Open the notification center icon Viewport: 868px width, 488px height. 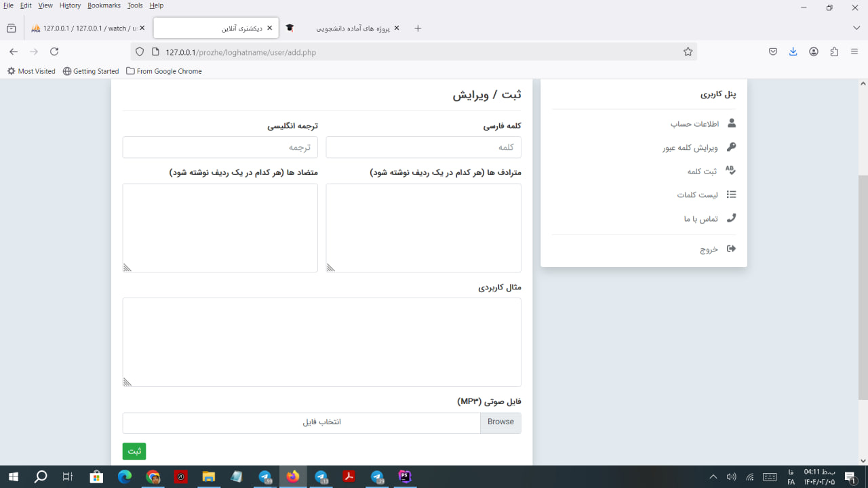coord(850,476)
